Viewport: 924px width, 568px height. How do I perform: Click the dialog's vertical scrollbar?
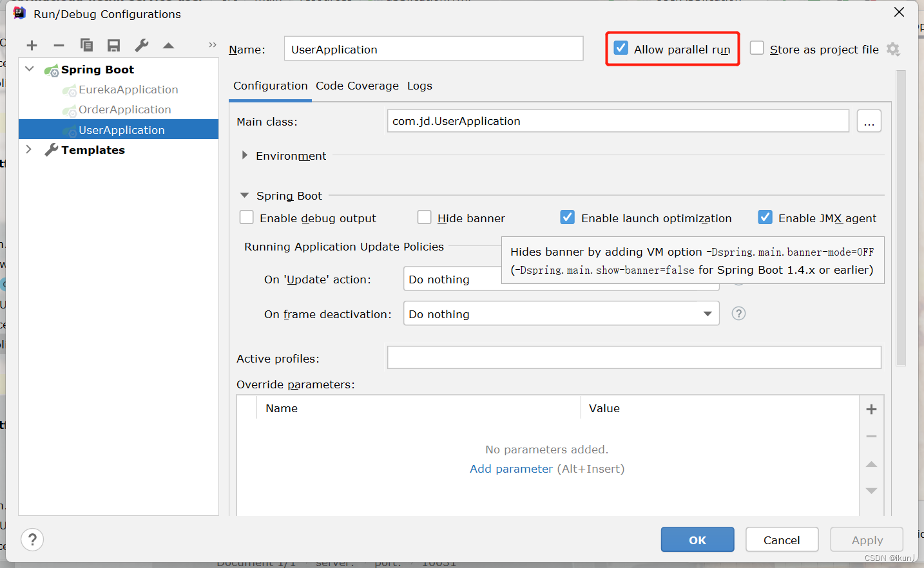[x=901, y=218]
